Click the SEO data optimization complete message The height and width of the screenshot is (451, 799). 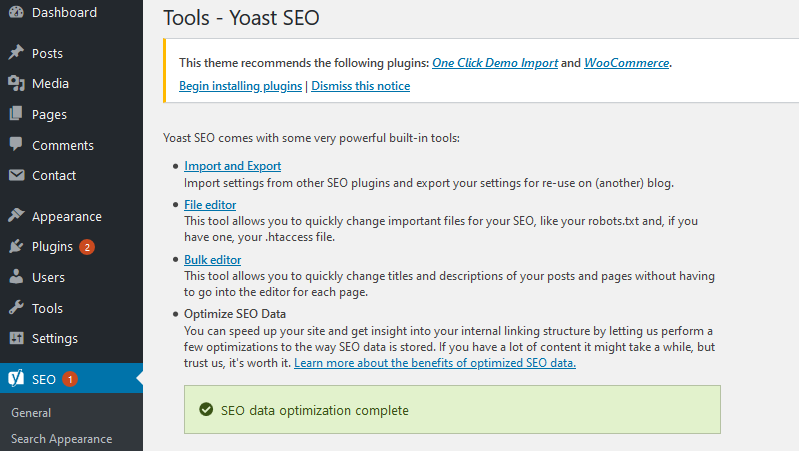point(315,410)
